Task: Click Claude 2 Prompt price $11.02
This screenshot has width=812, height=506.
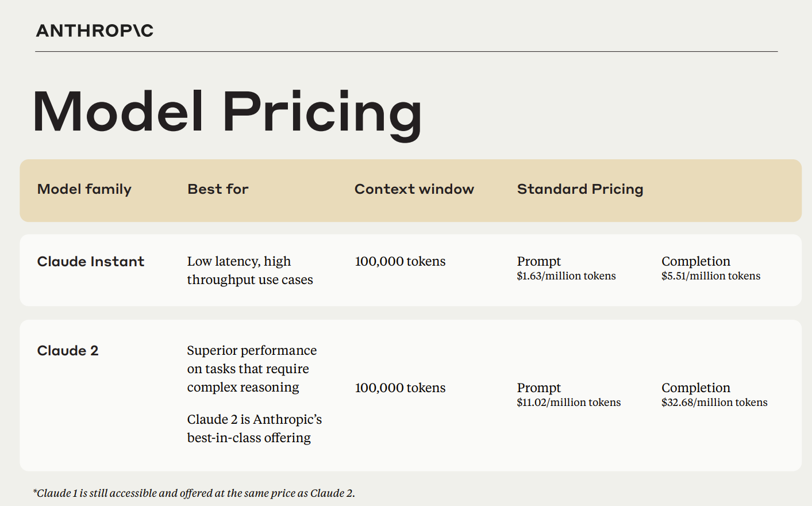Action: click(569, 402)
